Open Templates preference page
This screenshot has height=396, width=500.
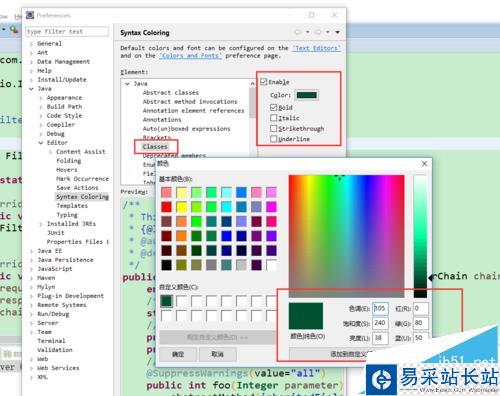click(x=72, y=206)
